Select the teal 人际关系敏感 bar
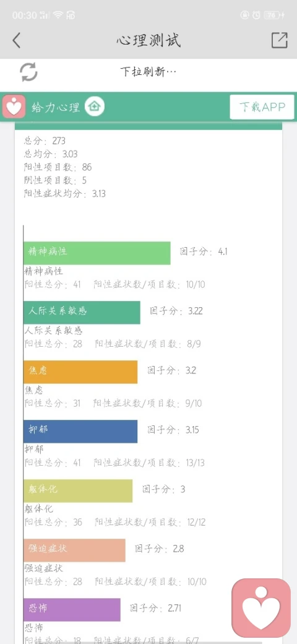The height and width of the screenshot is (644, 297). [82, 313]
